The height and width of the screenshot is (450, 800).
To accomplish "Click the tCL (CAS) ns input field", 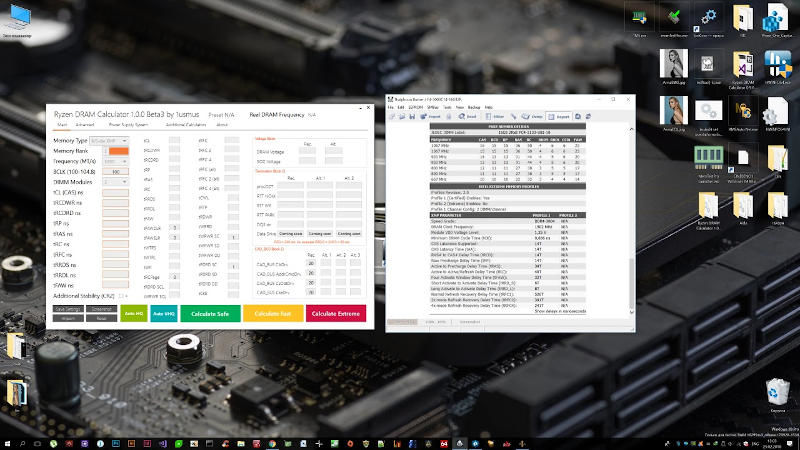I will [x=115, y=193].
